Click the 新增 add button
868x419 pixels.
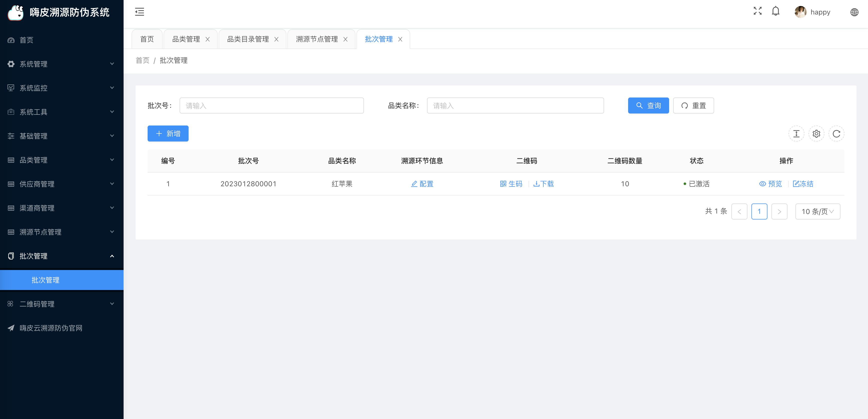(x=168, y=134)
